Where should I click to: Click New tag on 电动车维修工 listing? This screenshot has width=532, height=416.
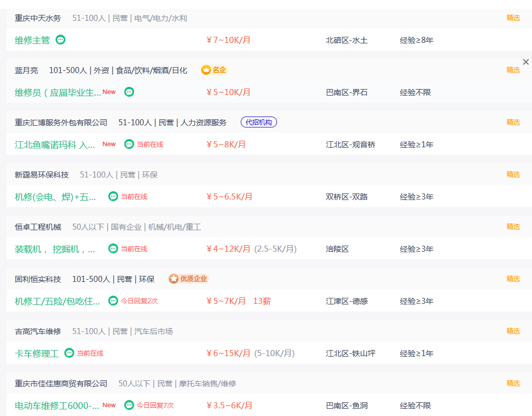(x=109, y=405)
